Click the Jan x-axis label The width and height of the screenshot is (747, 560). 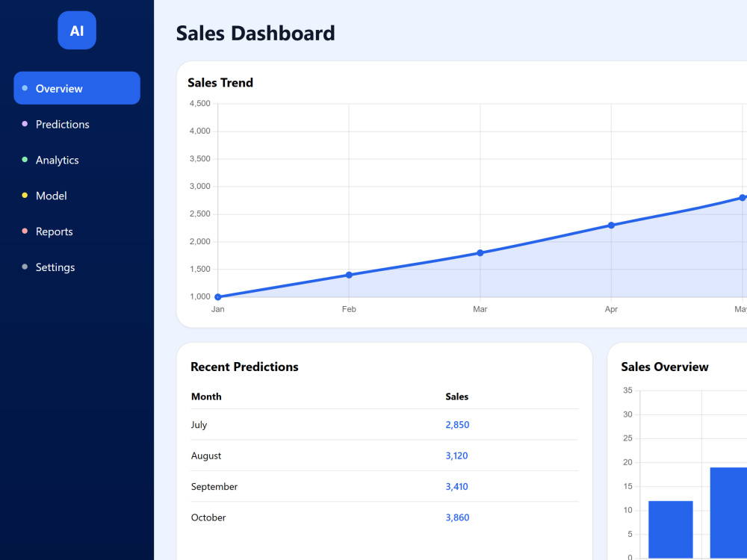tap(217, 310)
